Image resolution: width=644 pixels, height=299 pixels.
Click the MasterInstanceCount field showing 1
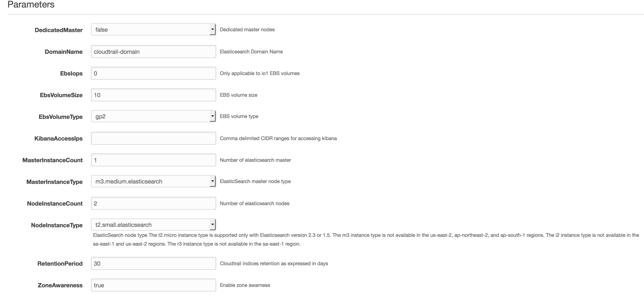point(153,160)
